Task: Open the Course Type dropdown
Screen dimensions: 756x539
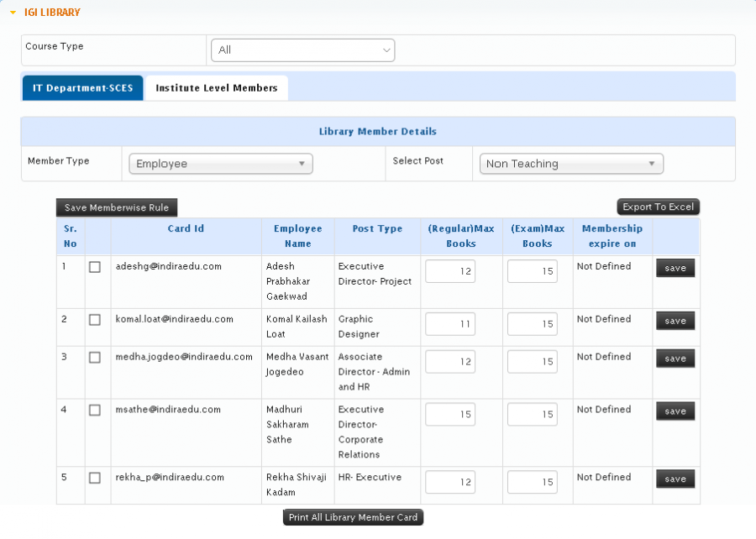Action: pos(302,50)
